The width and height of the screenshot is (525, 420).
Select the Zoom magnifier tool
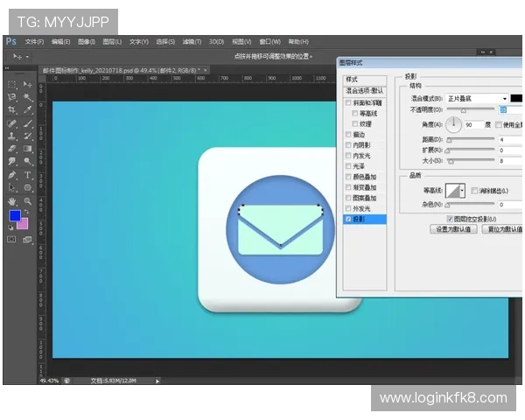click(27, 201)
